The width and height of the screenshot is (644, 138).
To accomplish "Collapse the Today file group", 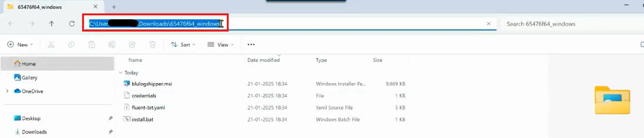I will pyautogui.click(x=121, y=73).
